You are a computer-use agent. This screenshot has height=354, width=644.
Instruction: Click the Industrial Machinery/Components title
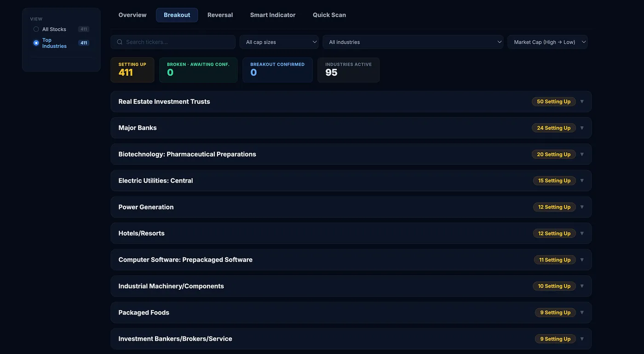click(171, 286)
